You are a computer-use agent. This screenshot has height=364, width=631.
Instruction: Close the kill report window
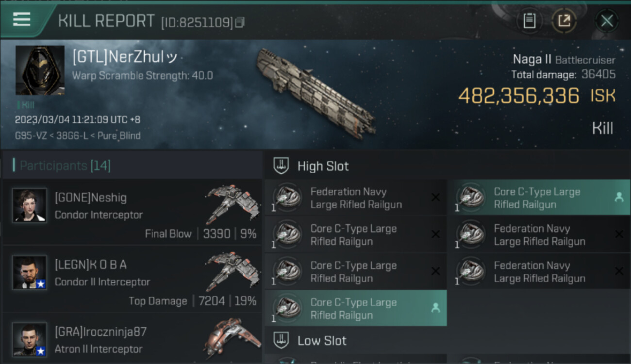606,21
